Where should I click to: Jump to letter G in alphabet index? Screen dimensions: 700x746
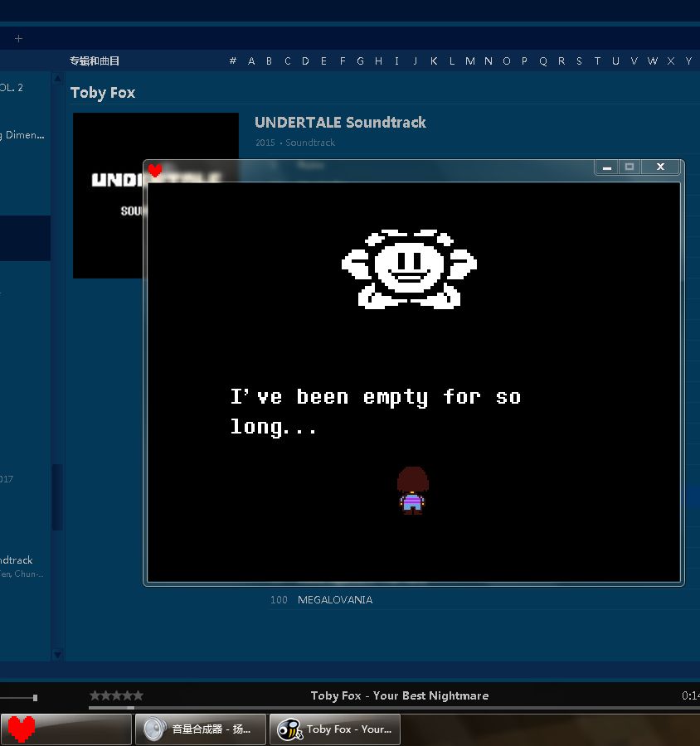pos(361,61)
